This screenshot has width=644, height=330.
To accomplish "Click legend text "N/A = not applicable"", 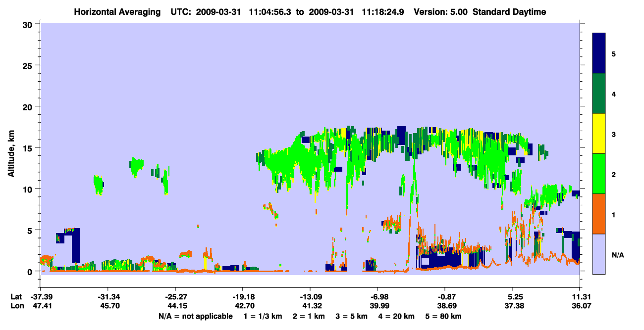I will click(195, 316).
